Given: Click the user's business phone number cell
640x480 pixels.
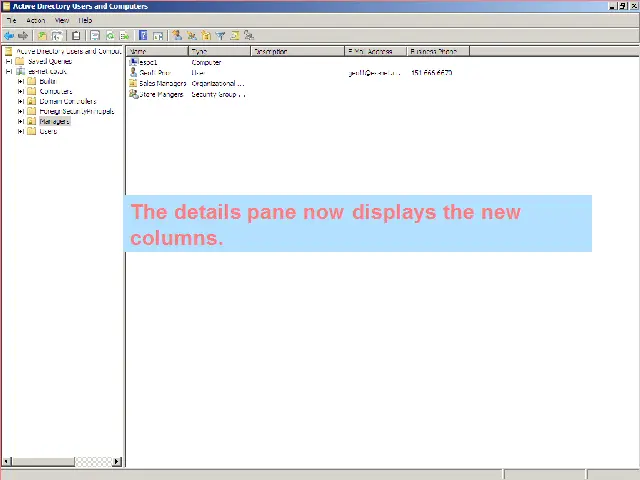Looking at the screenshot, I should click(431, 73).
